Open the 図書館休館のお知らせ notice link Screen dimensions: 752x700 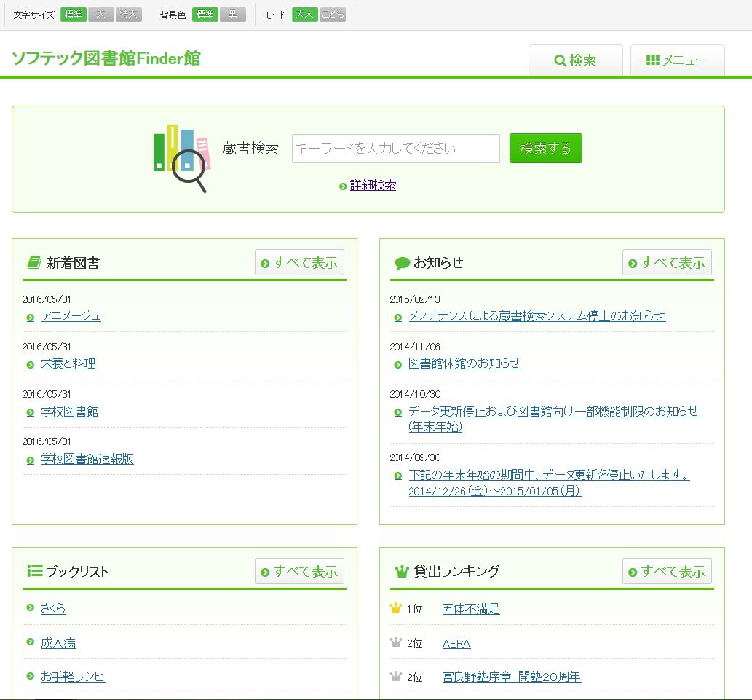[464, 363]
